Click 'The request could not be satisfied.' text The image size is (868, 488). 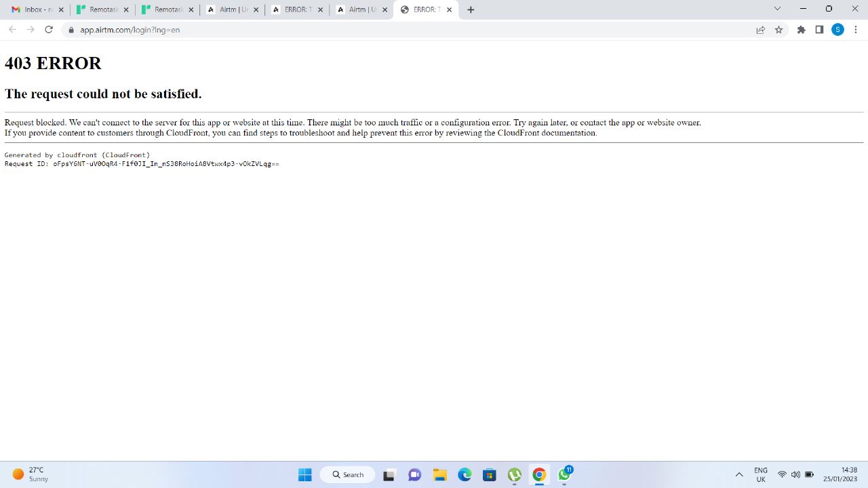103,94
